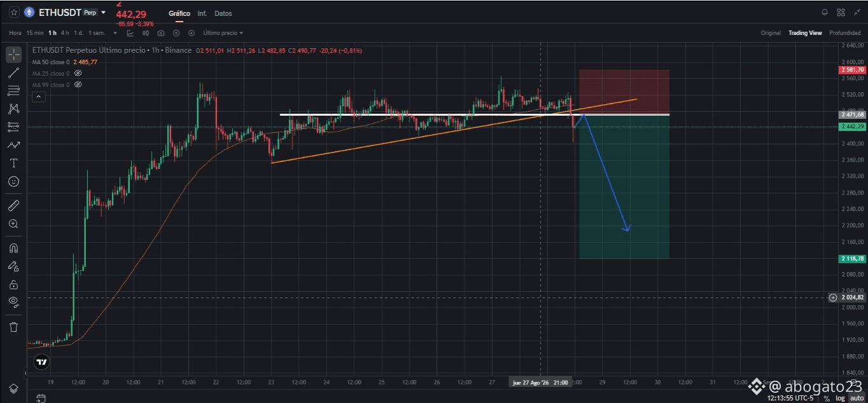
Task: Switch to the Original chart view
Action: [x=771, y=33]
